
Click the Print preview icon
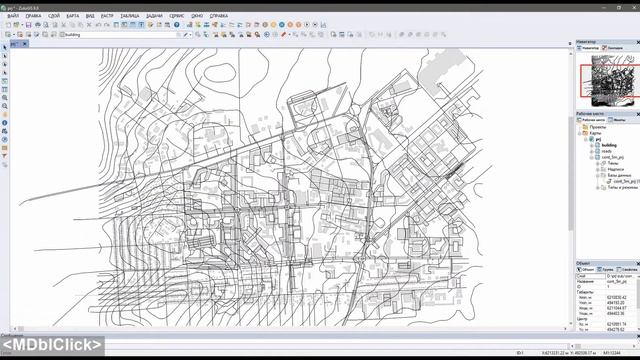[46, 25]
